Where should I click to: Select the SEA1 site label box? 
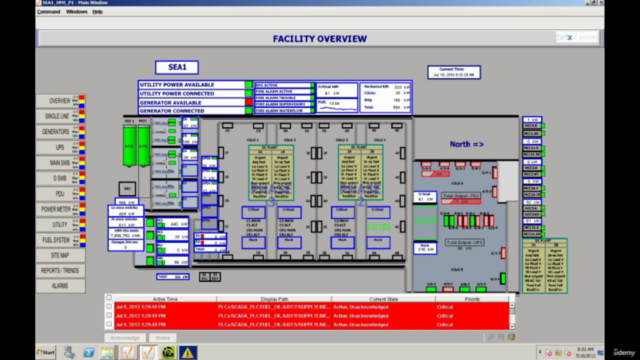177,67
